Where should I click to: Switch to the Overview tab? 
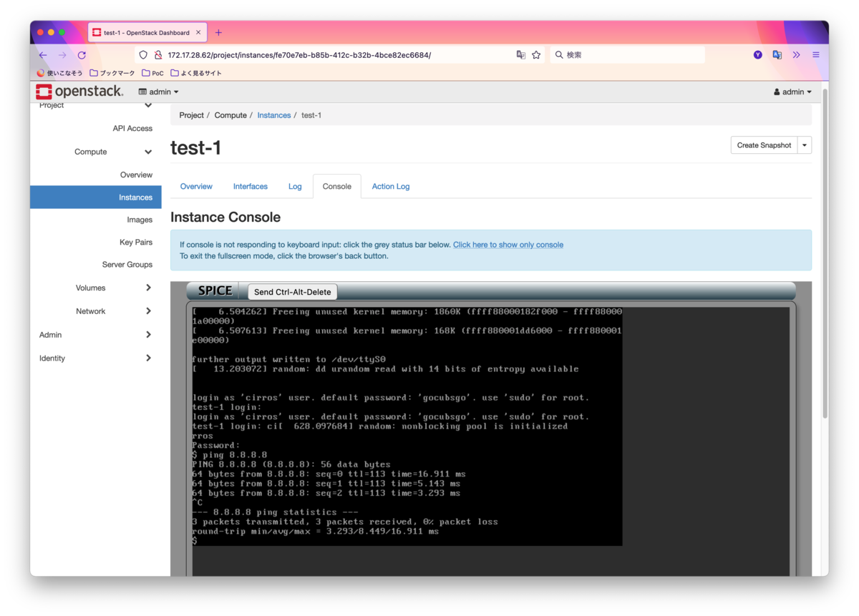196,186
